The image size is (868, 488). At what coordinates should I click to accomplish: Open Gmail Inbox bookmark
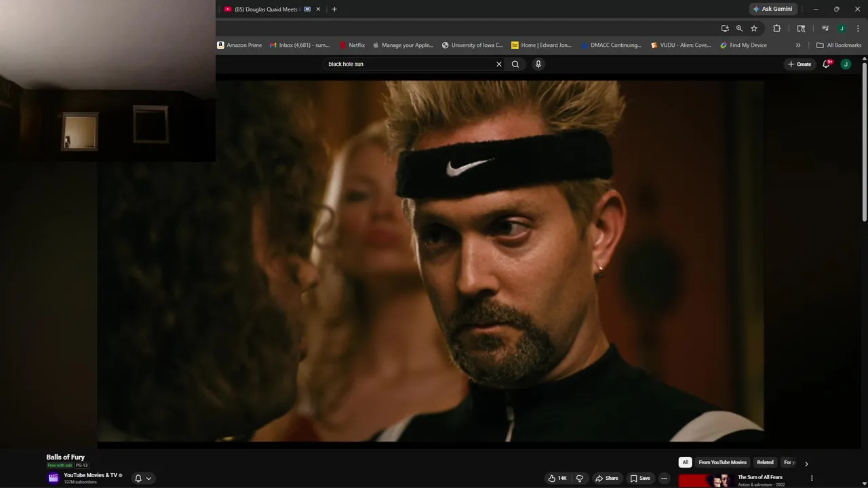click(x=299, y=45)
